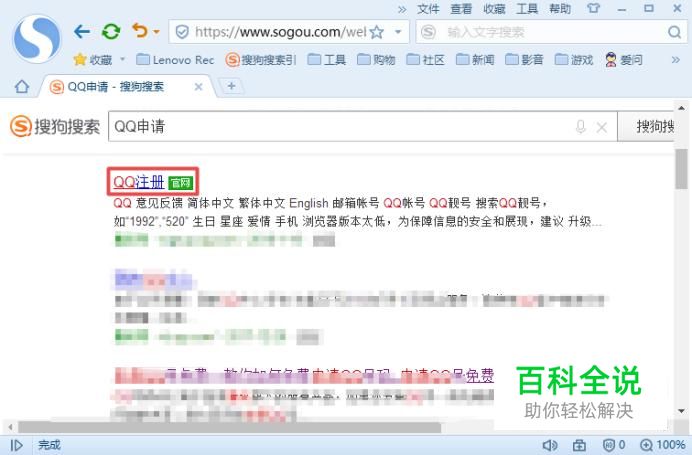692x455 pixels.
Task: Click the top search box Sogou icon
Action: pyautogui.click(x=428, y=32)
